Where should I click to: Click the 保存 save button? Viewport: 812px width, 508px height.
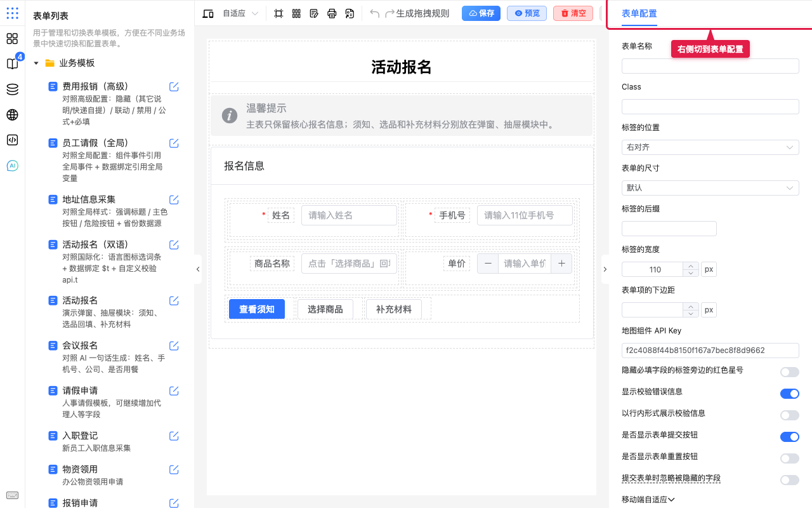pos(481,13)
